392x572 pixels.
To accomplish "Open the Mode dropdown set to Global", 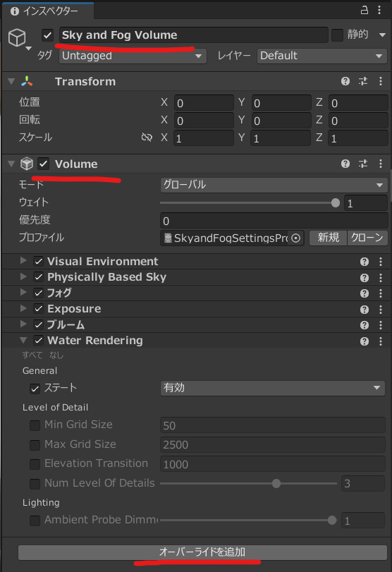I will (274, 185).
